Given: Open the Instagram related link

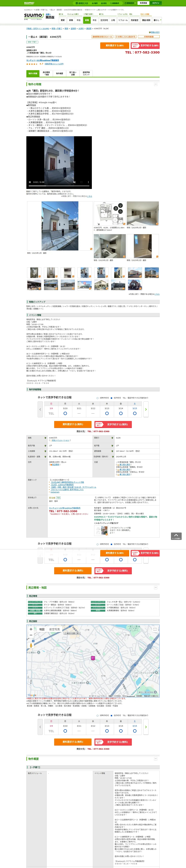Looking at the screenshot, I should (55, 492).
